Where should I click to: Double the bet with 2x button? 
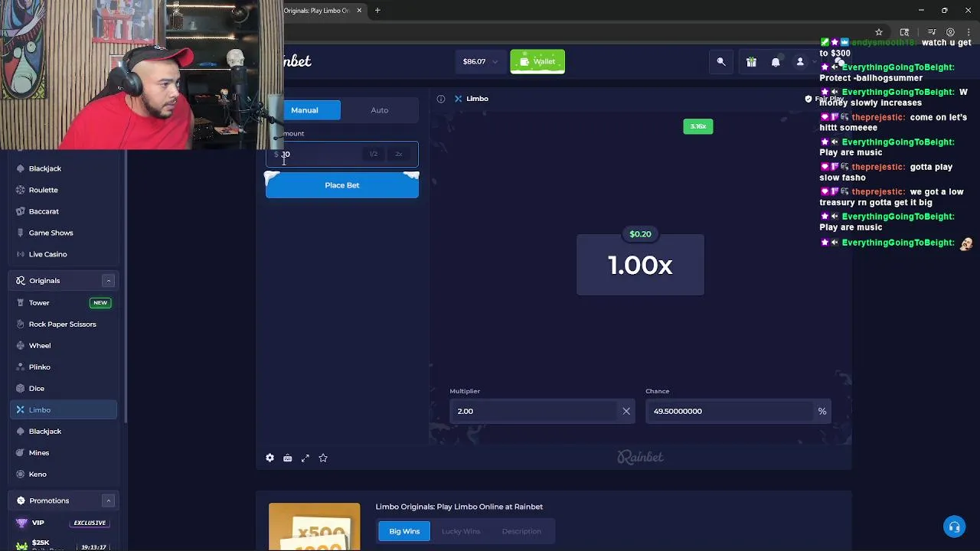click(399, 154)
